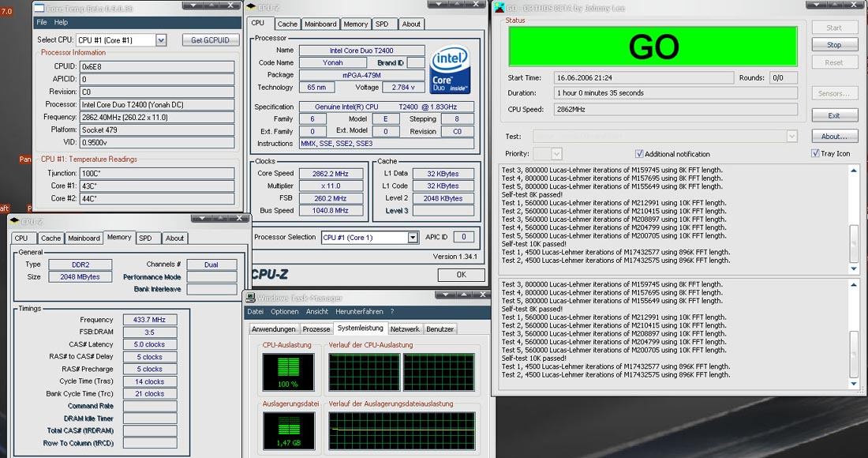The height and width of the screenshot is (458, 868).
Task: Click the scroll-up arrow of the upper Orthos log
Action: tap(854, 170)
